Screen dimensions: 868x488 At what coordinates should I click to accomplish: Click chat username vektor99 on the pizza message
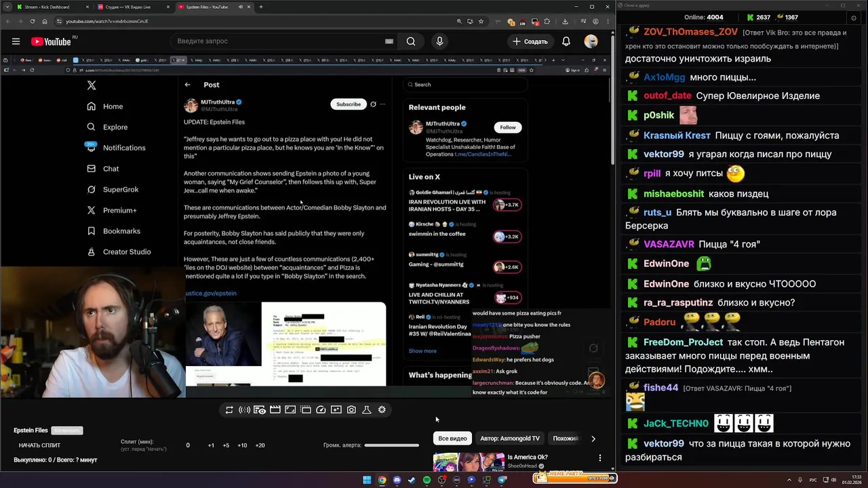tap(663, 154)
